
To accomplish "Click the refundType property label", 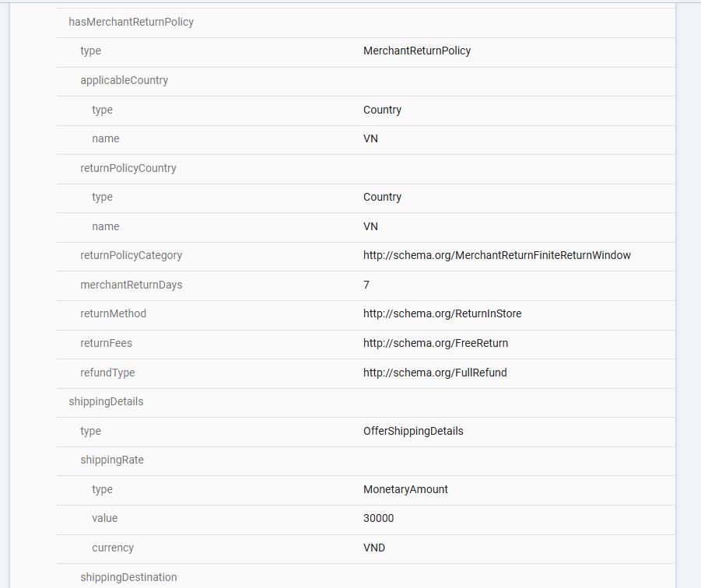I will tap(107, 373).
